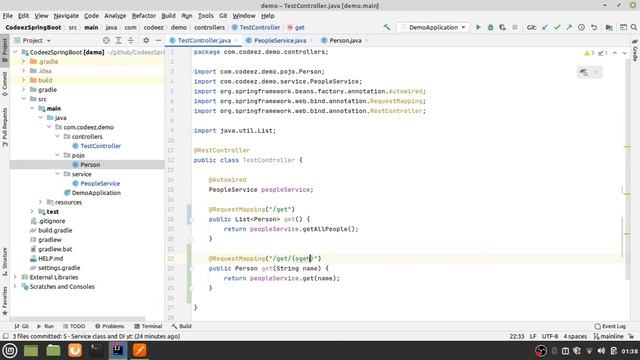640x360 pixels.
Task: Open the Analyze menu
Action: pos(115,16)
